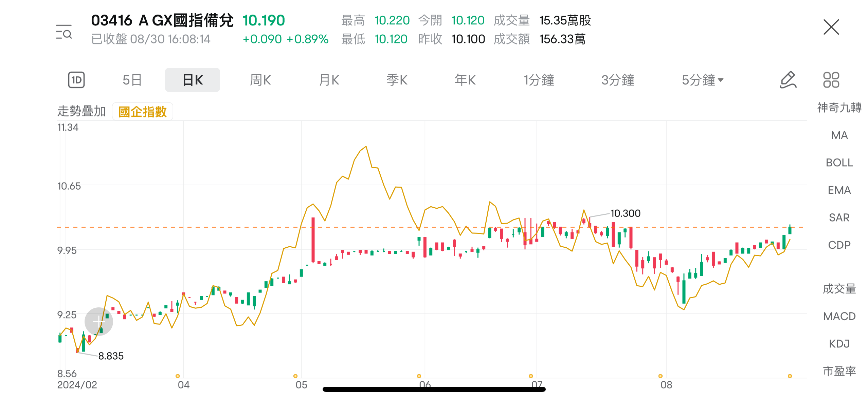The width and height of the screenshot is (868, 400).
Task: Open the four-squares layout icon
Action: [x=831, y=80]
